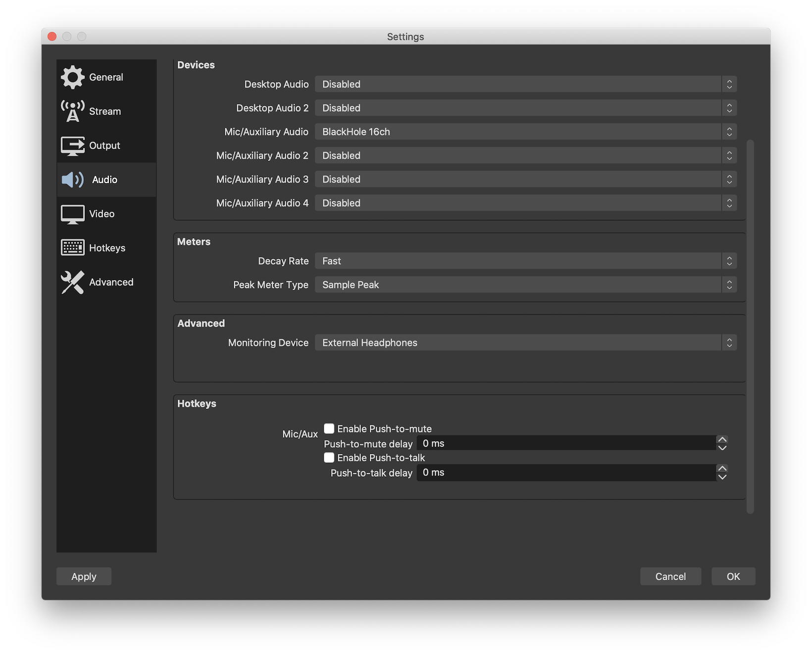The image size is (812, 655).
Task: Click the Apply button
Action: click(x=84, y=576)
